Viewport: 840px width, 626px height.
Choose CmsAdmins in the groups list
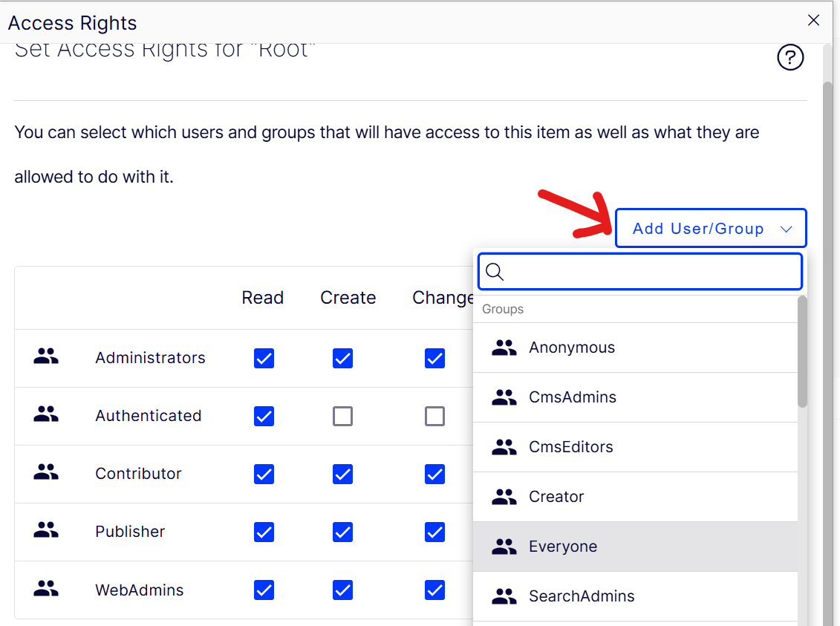(572, 397)
